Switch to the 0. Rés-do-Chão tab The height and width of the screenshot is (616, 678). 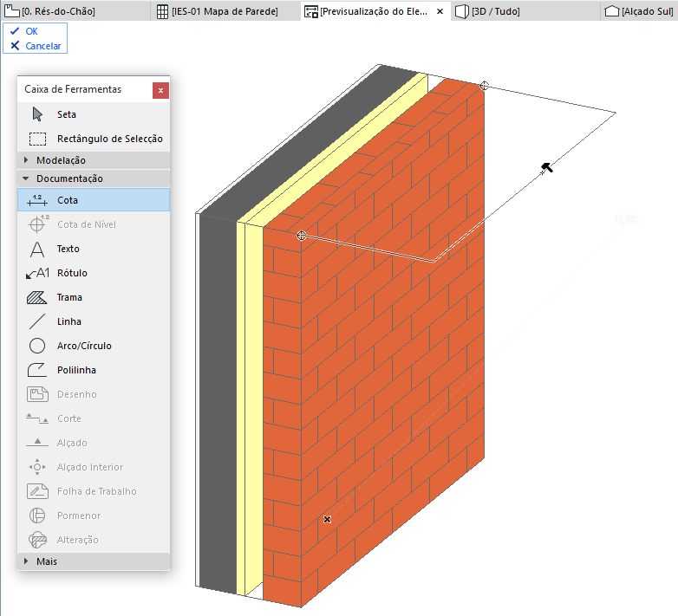(x=75, y=11)
